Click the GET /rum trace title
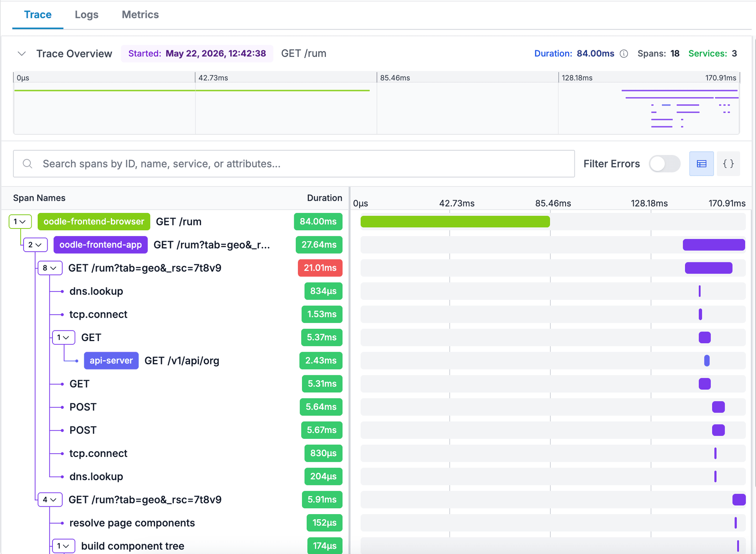 pyautogui.click(x=303, y=54)
